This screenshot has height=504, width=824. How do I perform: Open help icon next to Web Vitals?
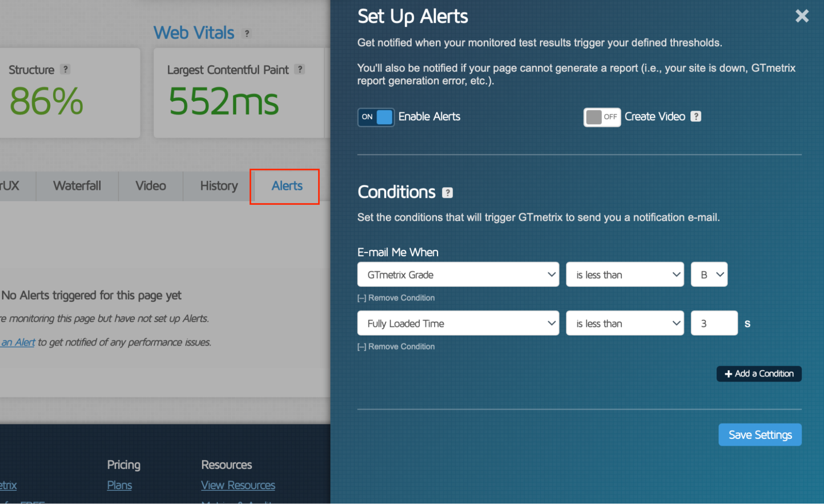click(x=246, y=33)
